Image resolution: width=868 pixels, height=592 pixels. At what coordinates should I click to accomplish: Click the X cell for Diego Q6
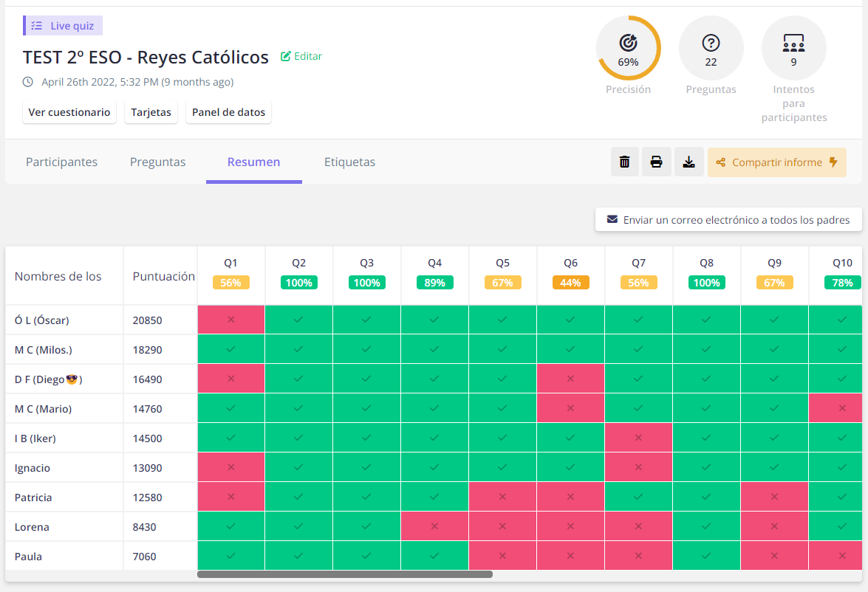[x=570, y=379]
